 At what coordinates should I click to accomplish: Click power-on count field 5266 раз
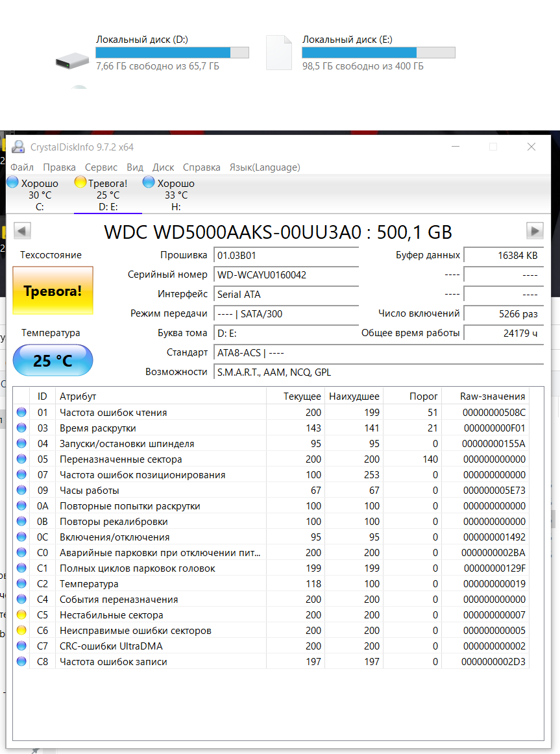[x=504, y=313]
